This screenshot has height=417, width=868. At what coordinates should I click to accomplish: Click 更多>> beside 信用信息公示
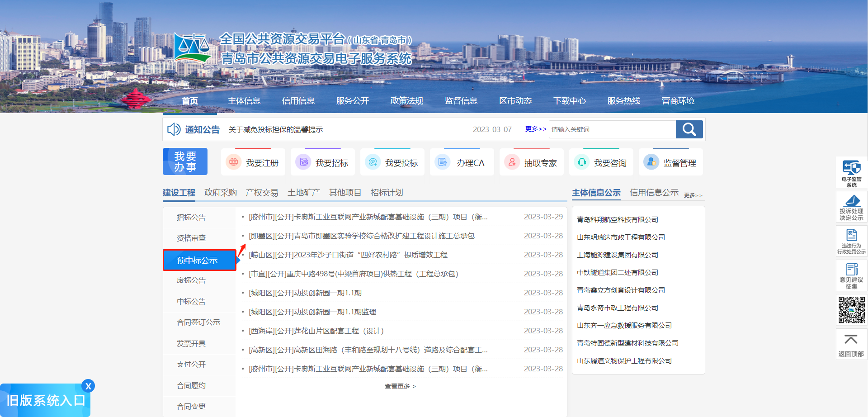tap(693, 195)
